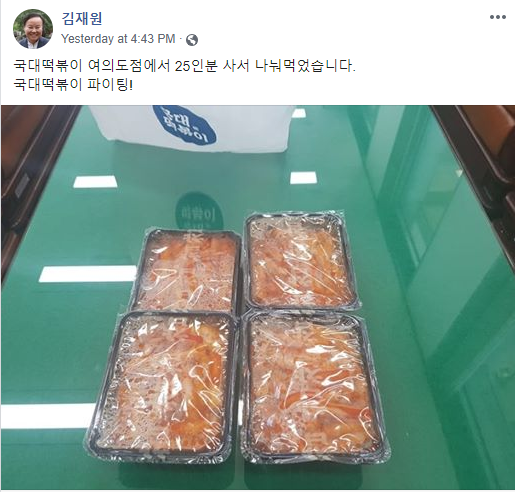
Task: Click the logo reflection on the green table
Action: 196,211
